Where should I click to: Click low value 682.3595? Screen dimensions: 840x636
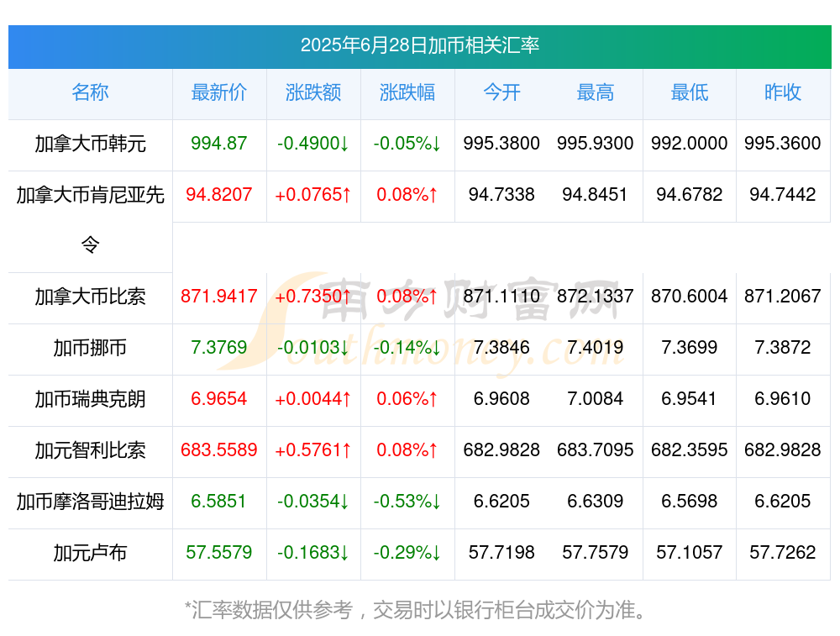(x=690, y=449)
